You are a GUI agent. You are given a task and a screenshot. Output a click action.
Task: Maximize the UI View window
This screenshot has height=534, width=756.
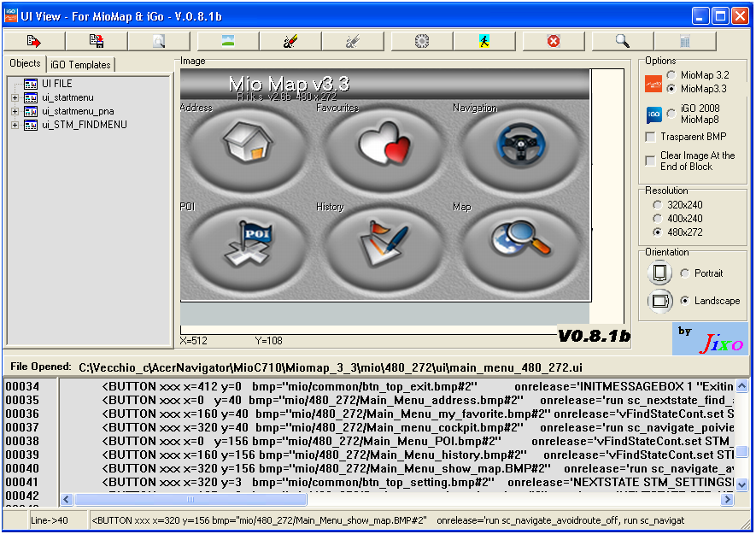pyautogui.click(x=720, y=16)
